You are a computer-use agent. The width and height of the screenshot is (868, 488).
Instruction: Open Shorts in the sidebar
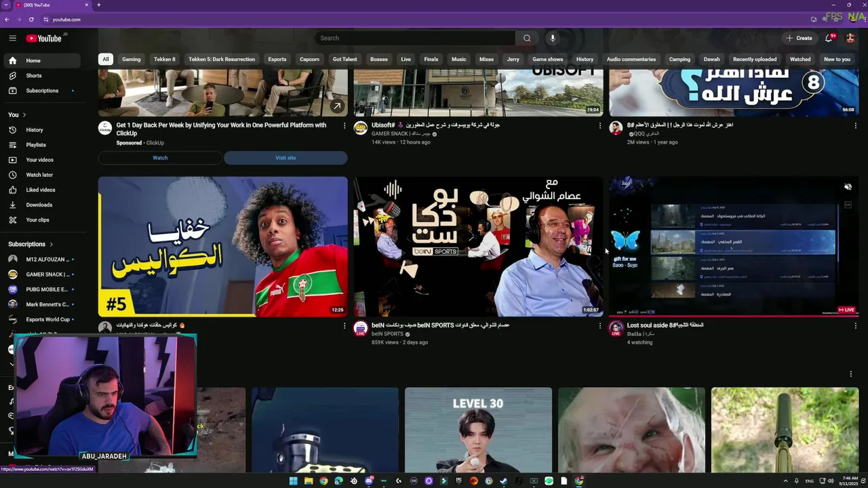coord(41,75)
